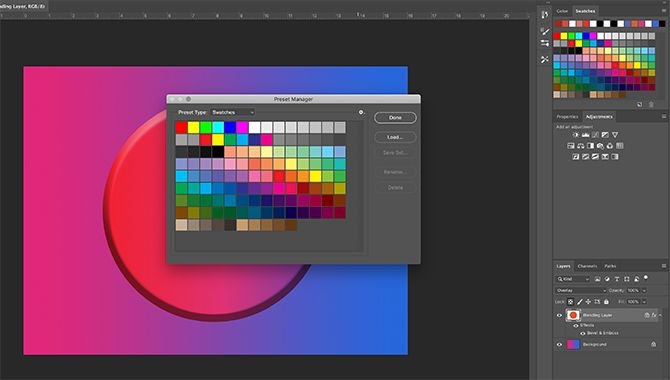The width and height of the screenshot is (670, 380).
Task: Toggle lock position
Action: click(588, 302)
